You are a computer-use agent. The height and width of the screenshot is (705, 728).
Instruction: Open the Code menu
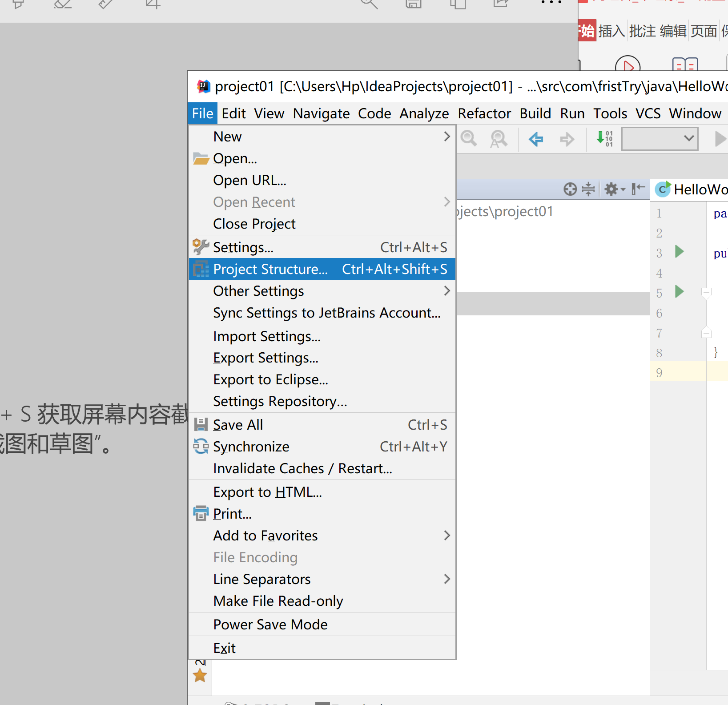[374, 113]
